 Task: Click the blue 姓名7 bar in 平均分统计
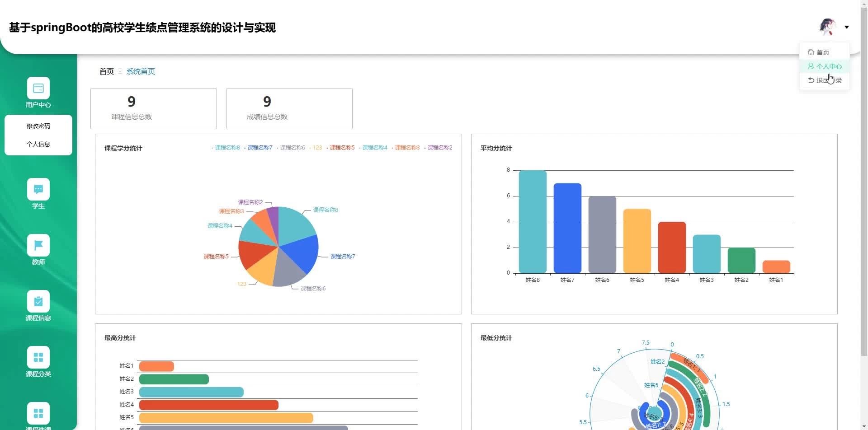[567, 228]
